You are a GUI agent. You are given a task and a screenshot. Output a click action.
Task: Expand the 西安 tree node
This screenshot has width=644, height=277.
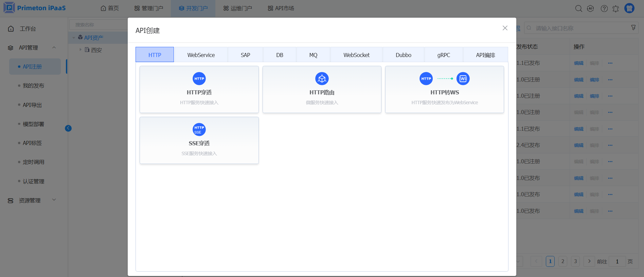pos(80,50)
